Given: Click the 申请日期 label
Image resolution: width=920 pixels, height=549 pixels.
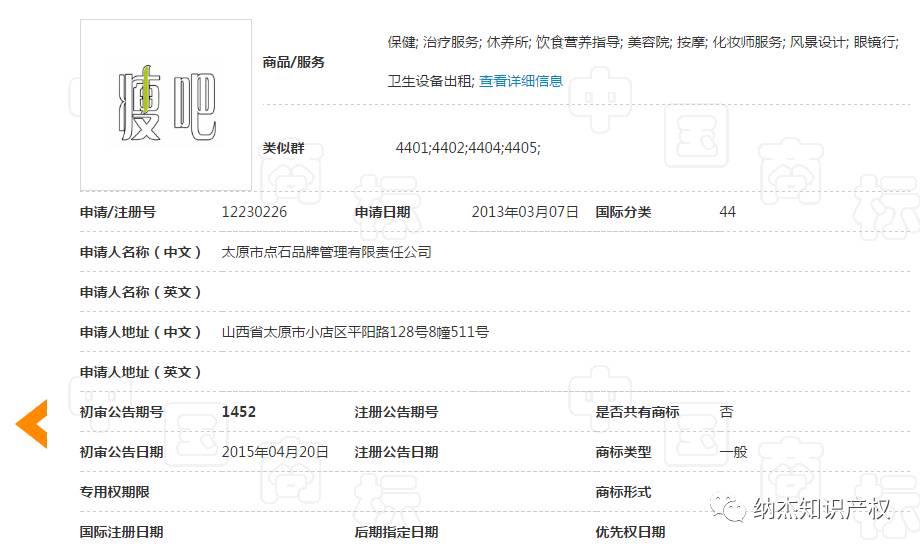Looking at the screenshot, I should click(x=383, y=212).
